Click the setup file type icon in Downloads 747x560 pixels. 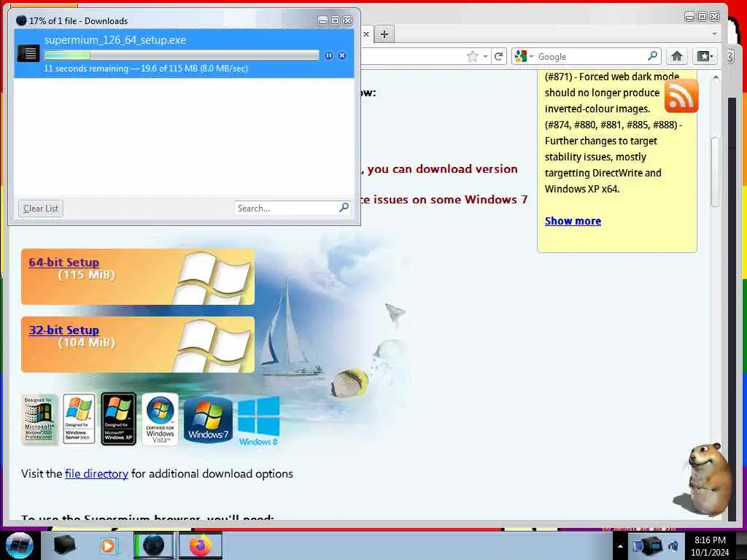click(28, 53)
